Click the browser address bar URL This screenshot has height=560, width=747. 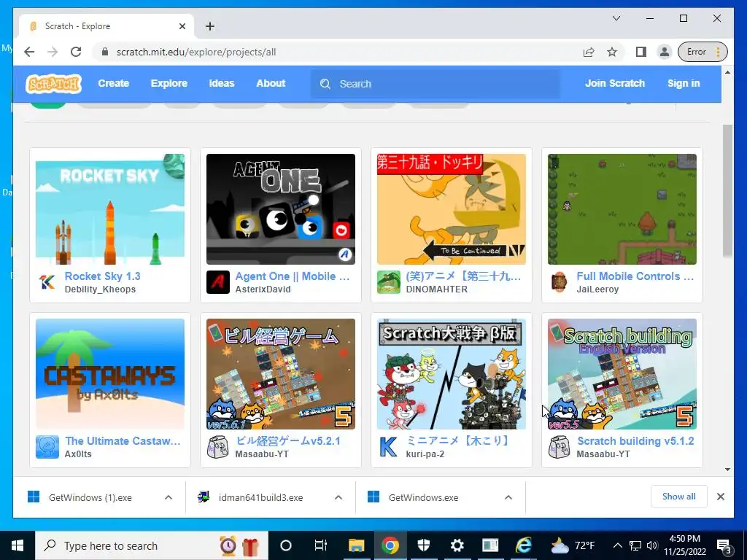click(x=196, y=52)
